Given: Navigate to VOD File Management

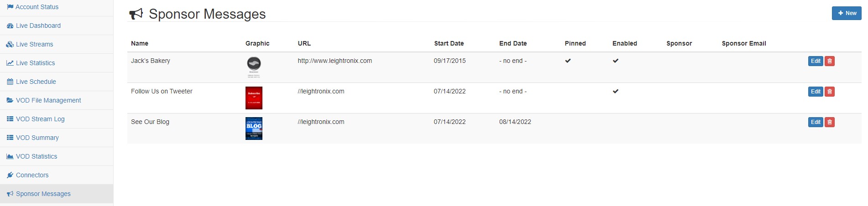Looking at the screenshot, I should pyautogui.click(x=48, y=100).
